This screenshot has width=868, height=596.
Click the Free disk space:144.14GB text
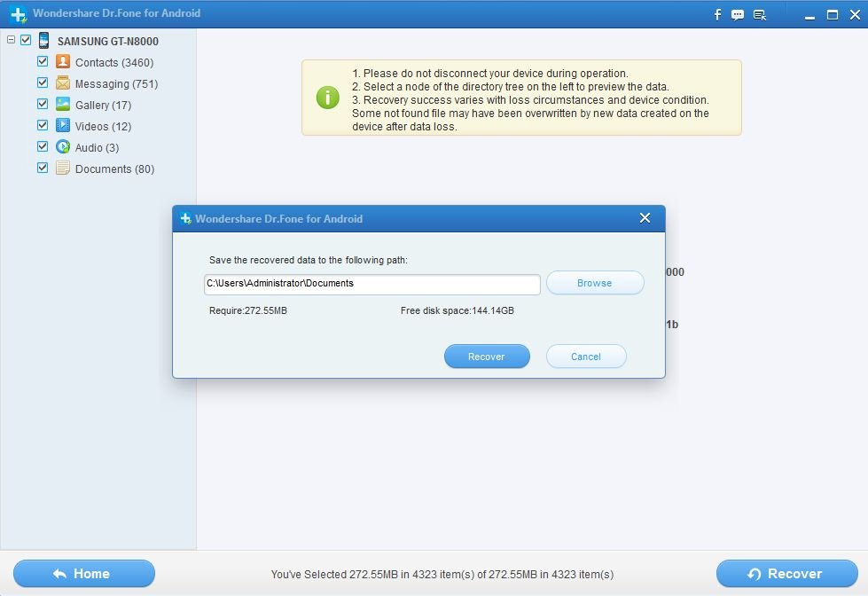tap(457, 310)
